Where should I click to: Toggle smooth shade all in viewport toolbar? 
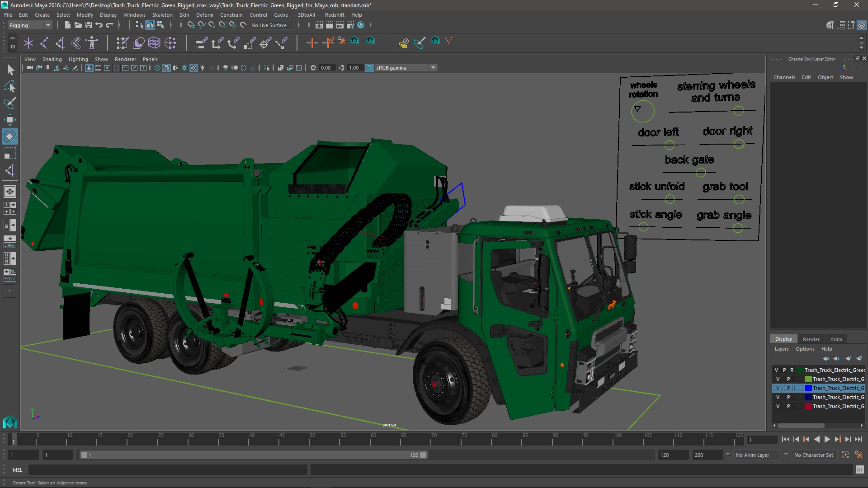click(166, 68)
